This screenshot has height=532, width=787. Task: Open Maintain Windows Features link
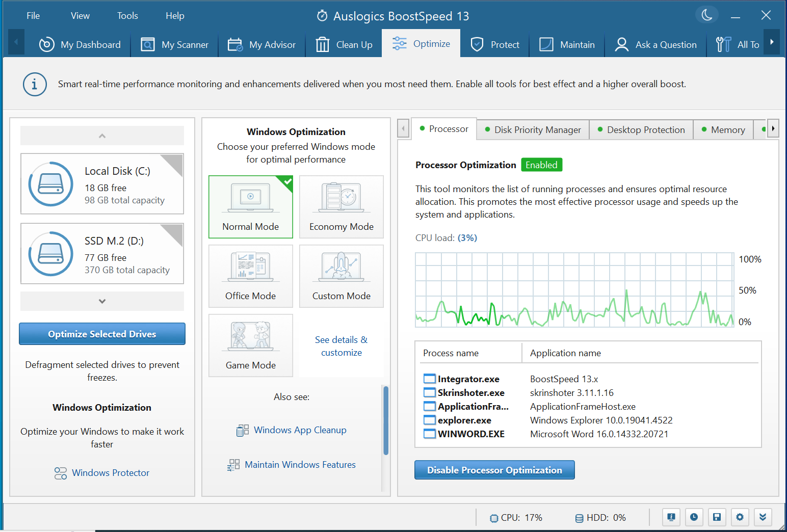300,465
